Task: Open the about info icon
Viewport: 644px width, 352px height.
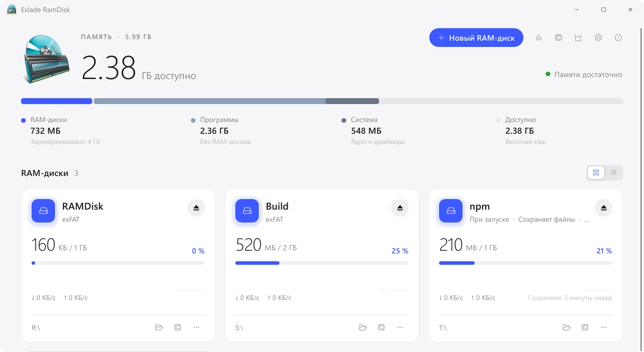Action: click(618, 38)
